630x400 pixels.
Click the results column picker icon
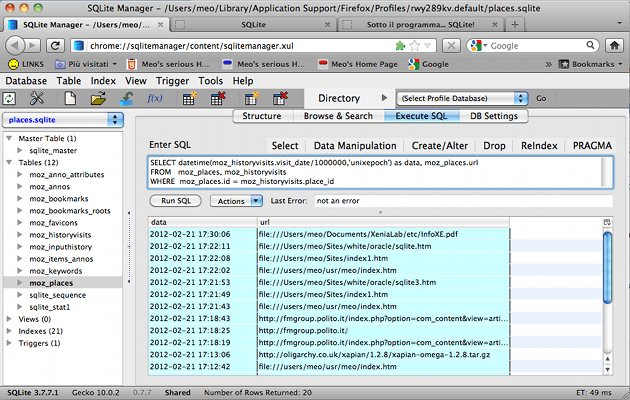point(607,222)
